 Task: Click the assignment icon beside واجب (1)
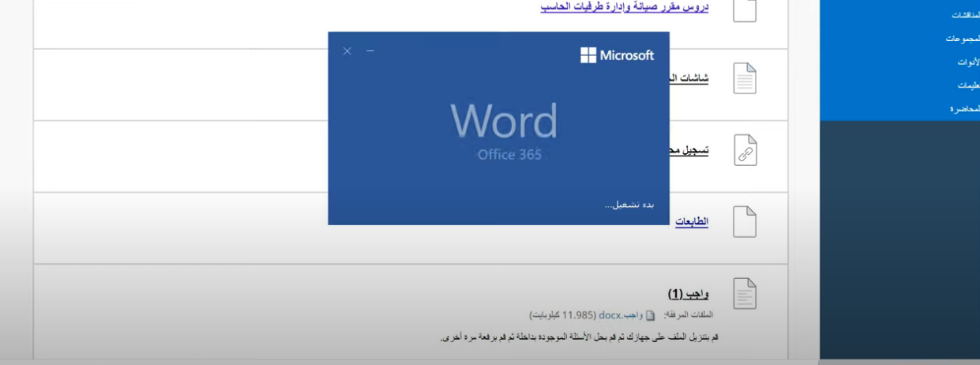tap(745, 294)
